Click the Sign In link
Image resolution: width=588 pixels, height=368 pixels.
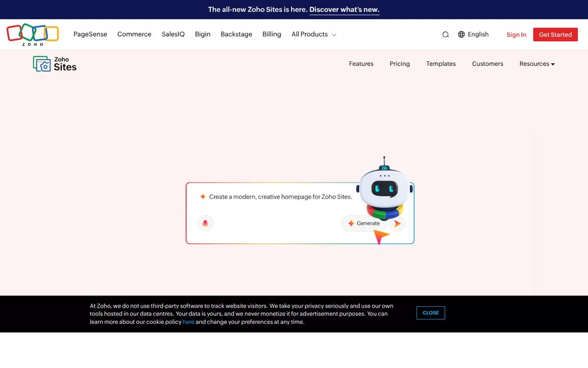pyautogui.click(x=516, y=35)
